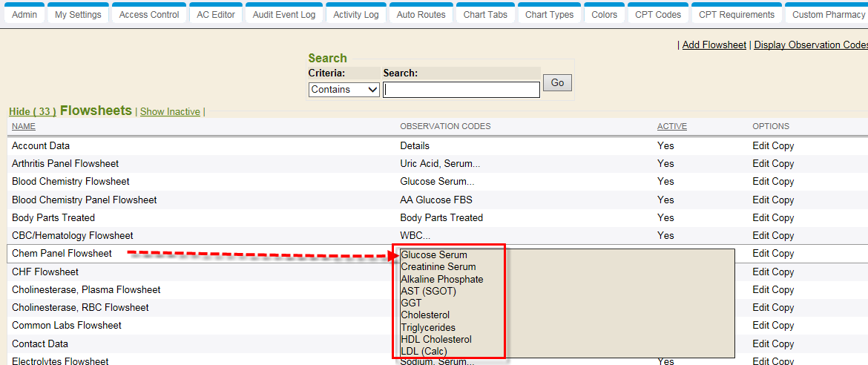
Task: Collapse list with Hide (33) link
Action: 32,112
